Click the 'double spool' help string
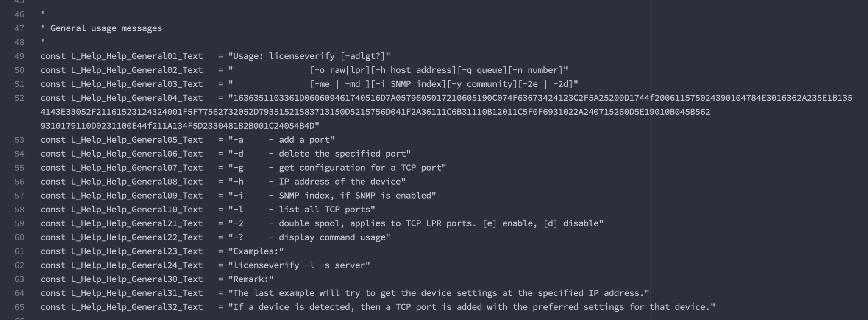 pos(416,223)
